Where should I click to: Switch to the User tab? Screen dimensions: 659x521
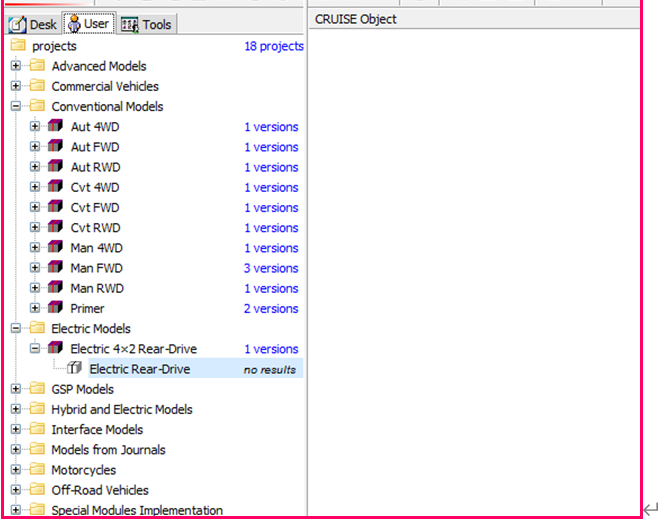click(x=89, y=24)
